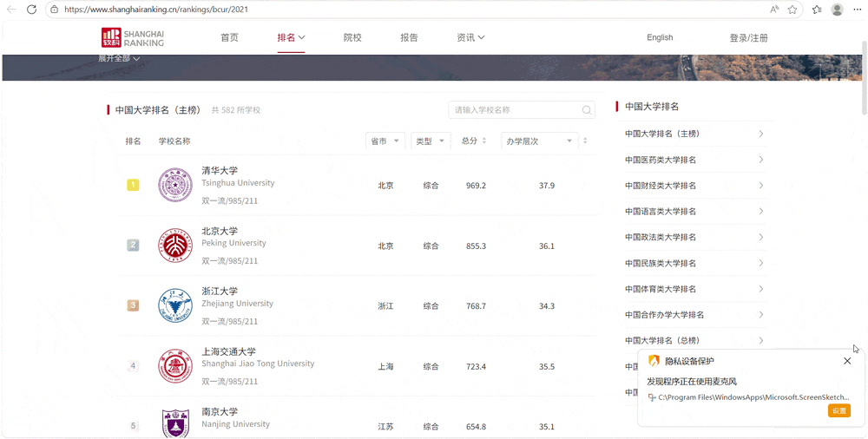Go to 报告 navigation item
868x439 pixels.
tap(409, 37)
